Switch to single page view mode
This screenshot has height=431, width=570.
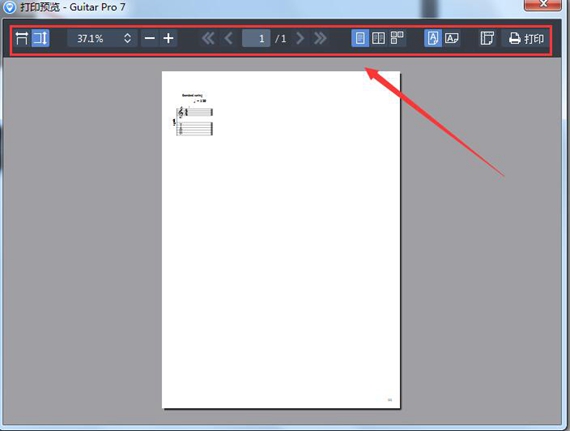click(360, 38)
